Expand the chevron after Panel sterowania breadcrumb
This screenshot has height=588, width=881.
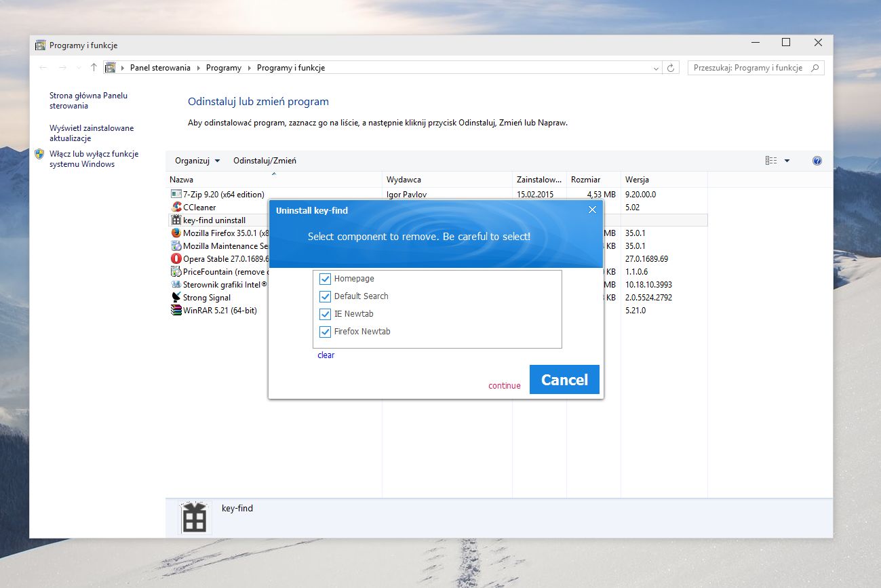tap(199, 68)
